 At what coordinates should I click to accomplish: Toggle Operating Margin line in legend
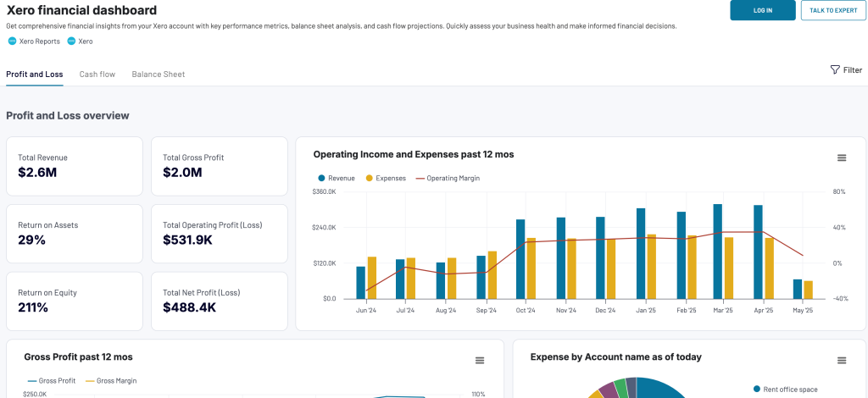448,178
